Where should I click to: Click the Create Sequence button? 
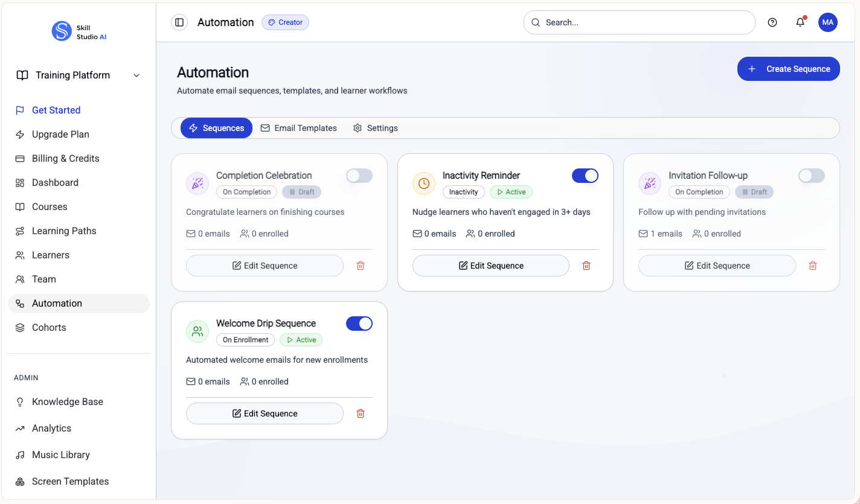tap(789, 69)
